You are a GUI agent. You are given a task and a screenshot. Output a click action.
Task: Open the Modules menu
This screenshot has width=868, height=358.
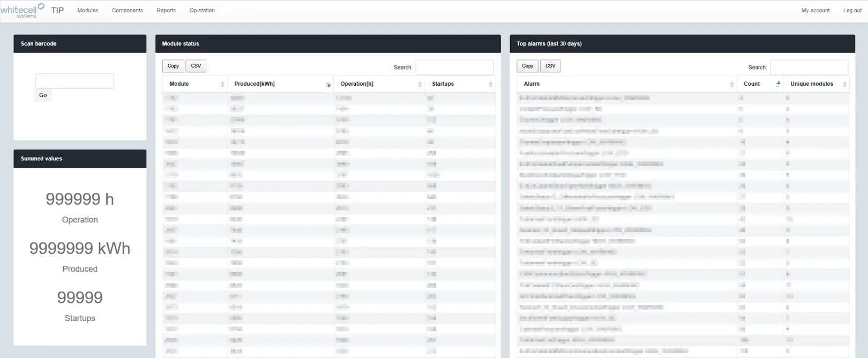[x=88, y=10]
